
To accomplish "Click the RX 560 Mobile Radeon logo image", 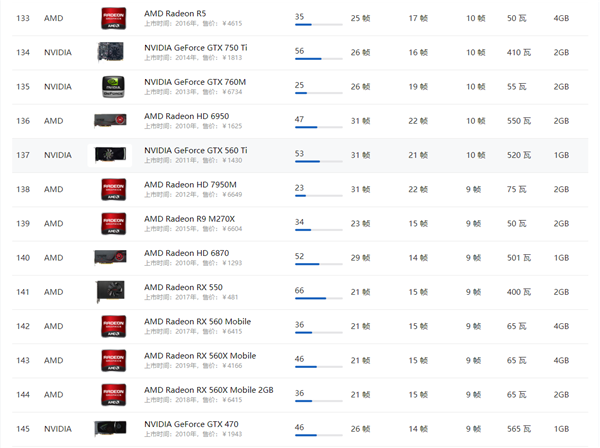I will pyautogui.click(x=114, y=326).
